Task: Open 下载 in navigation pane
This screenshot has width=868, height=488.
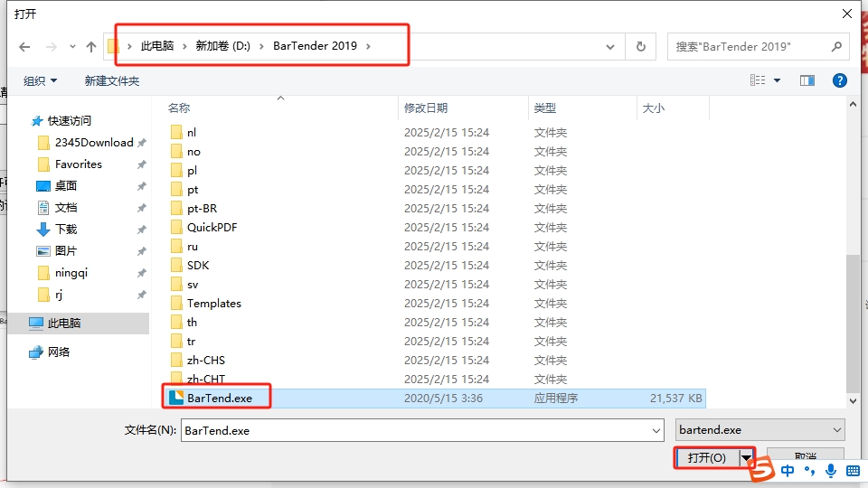Action: [x=66, y=229]
